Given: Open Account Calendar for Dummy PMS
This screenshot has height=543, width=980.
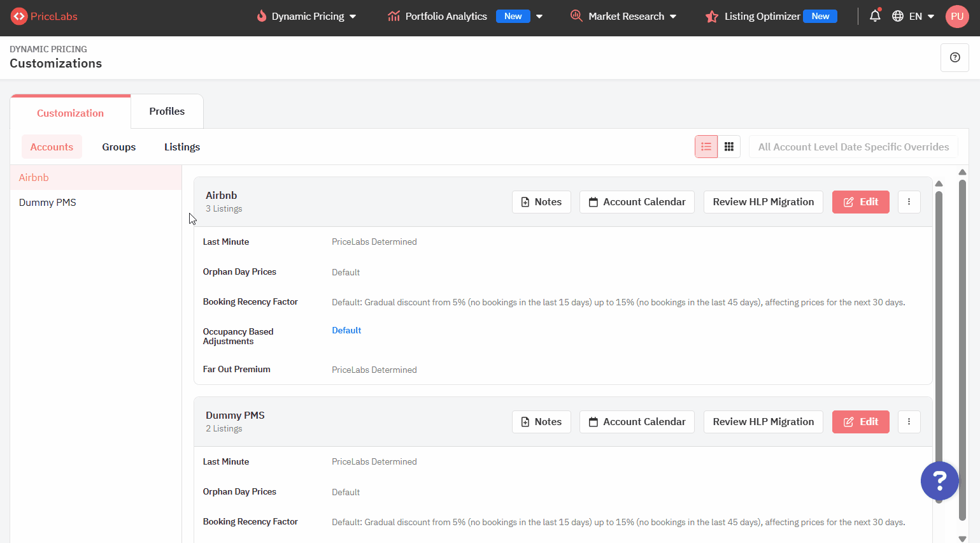Looking at the screenshot, I should (x=637, y=422).
